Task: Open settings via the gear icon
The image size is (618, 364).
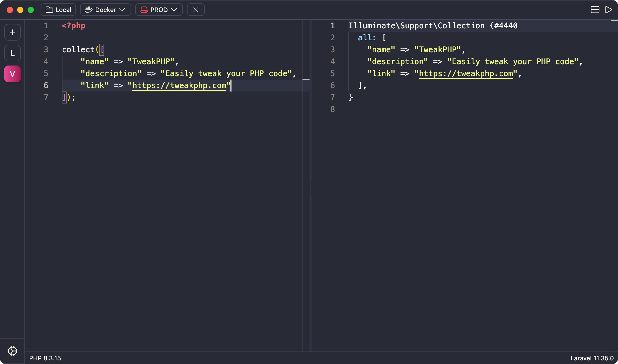Action: coord(12,351)
